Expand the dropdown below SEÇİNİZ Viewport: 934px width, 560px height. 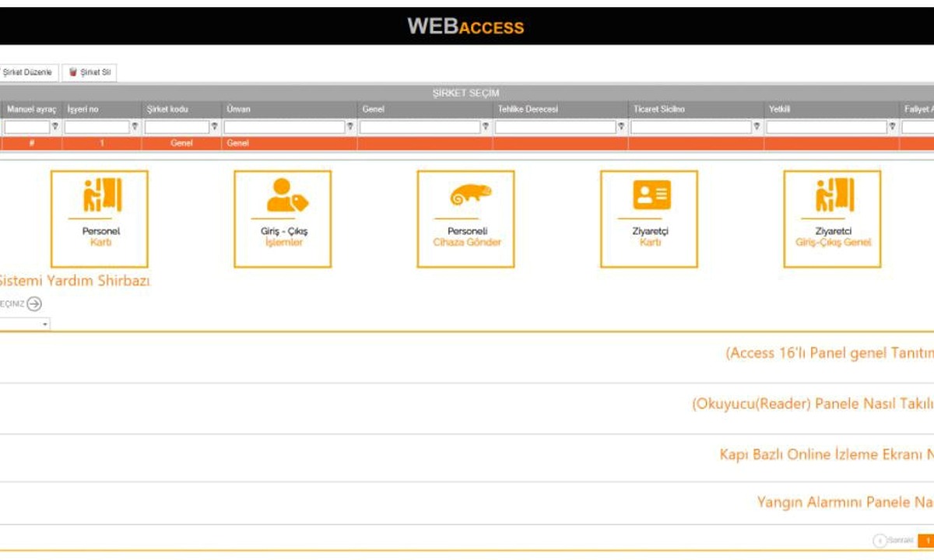click(23, 324)
